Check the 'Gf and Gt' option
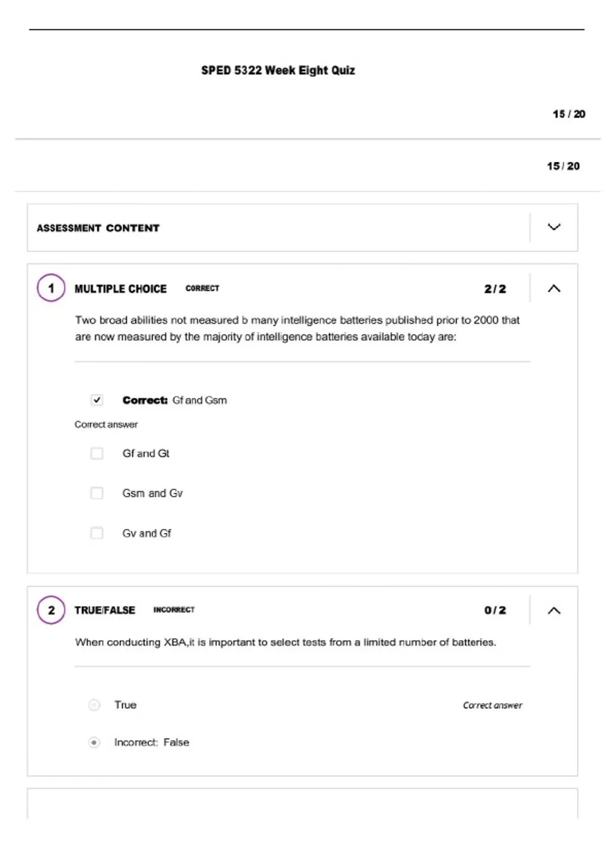This screenshot has height=868, width=613. [97, 453]
